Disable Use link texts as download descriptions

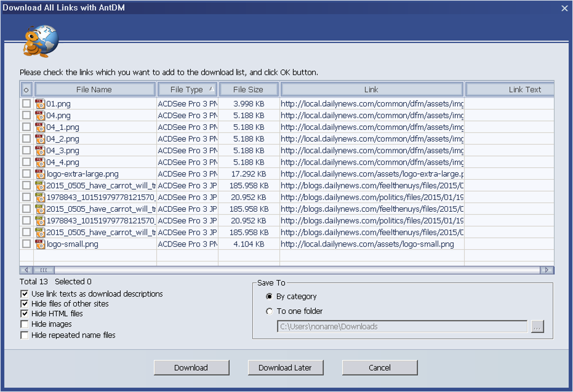(x=25, y=294)
